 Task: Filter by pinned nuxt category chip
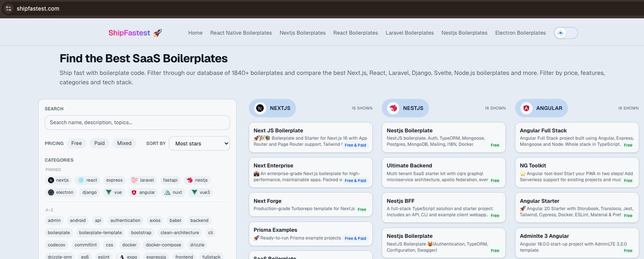tap(174, 192)
